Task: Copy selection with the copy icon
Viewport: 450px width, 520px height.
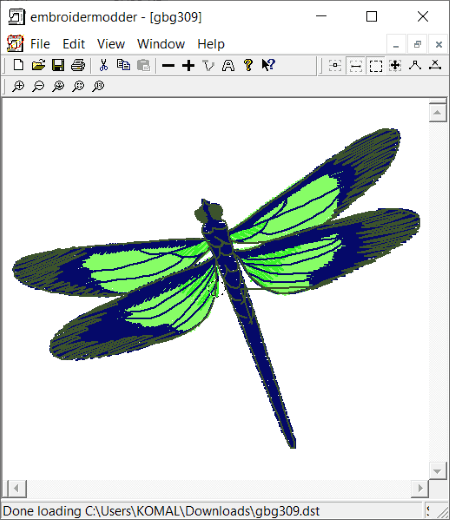Action: coord(123,65)
